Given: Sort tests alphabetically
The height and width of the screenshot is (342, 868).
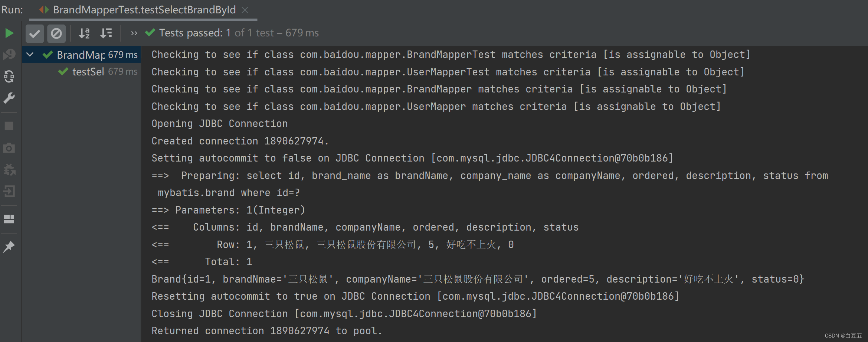Looking at the screenshot, I should [84, 34].
